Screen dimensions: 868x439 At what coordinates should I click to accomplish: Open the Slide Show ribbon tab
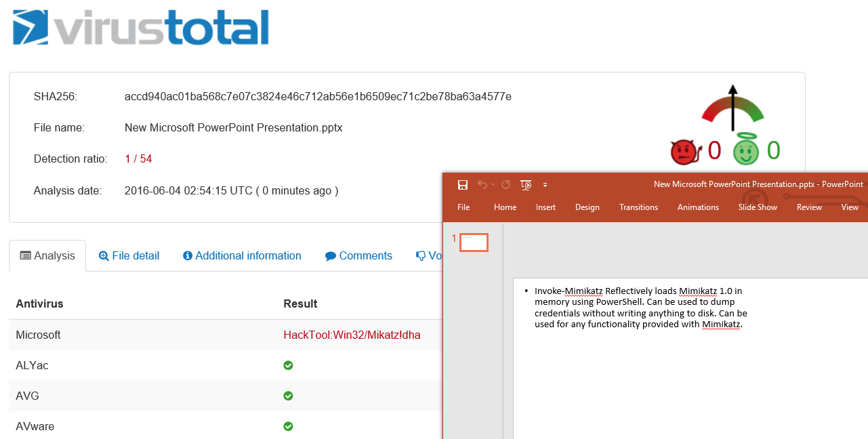(x=758, y=207)
